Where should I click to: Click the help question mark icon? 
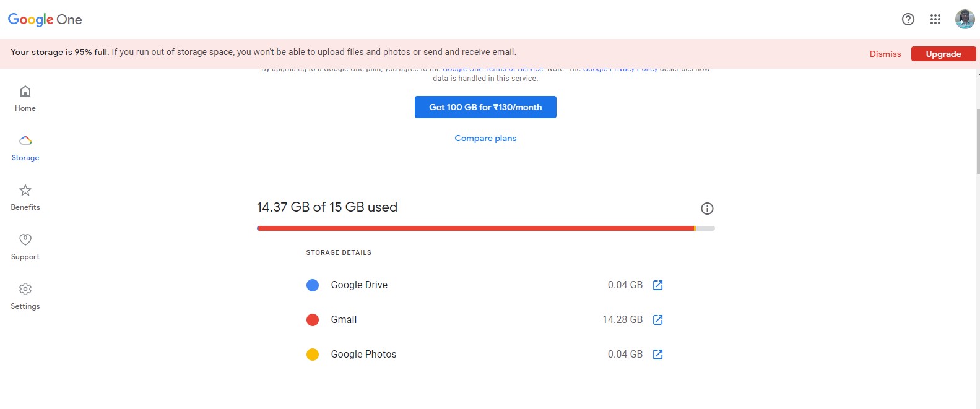click(x=908, y=19)
